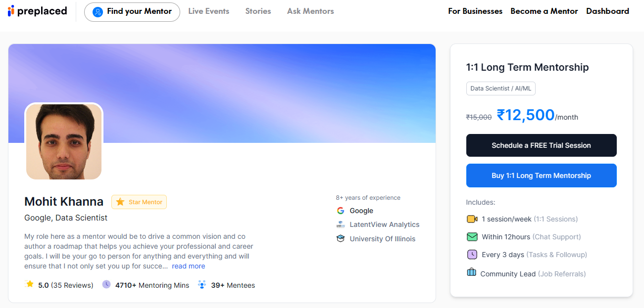Click the graduation cap icon beside University Of Illinois

point(341,239)
